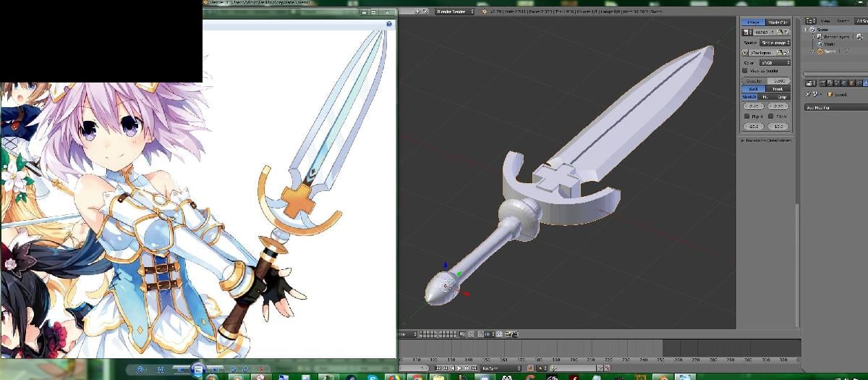Viewport: 868px width, 380px height.
Task: Click the OpenGL render image camera icon
Action: pos(508,334)
